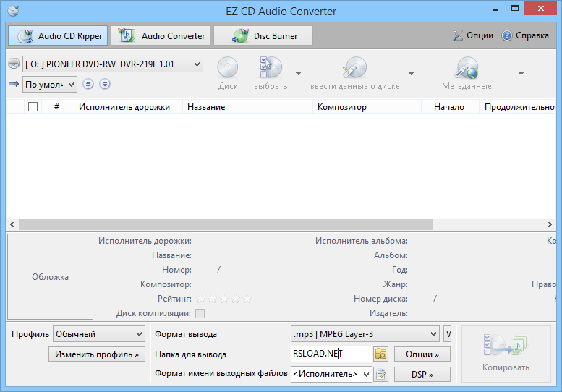Open the PIONEER DVD-RW drive dropdown
Image resolution: width=562 pixels, height=392 pixels.
coord(112,64)
